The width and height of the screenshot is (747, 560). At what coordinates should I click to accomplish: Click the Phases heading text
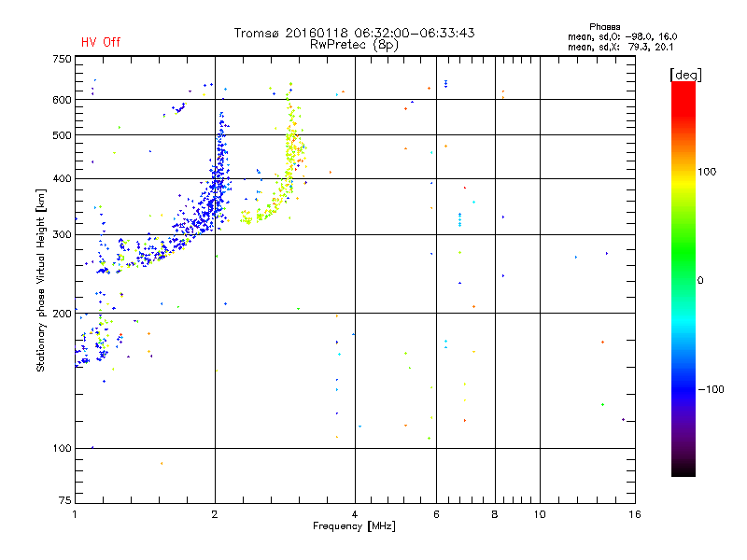click(x=604, y=27)
